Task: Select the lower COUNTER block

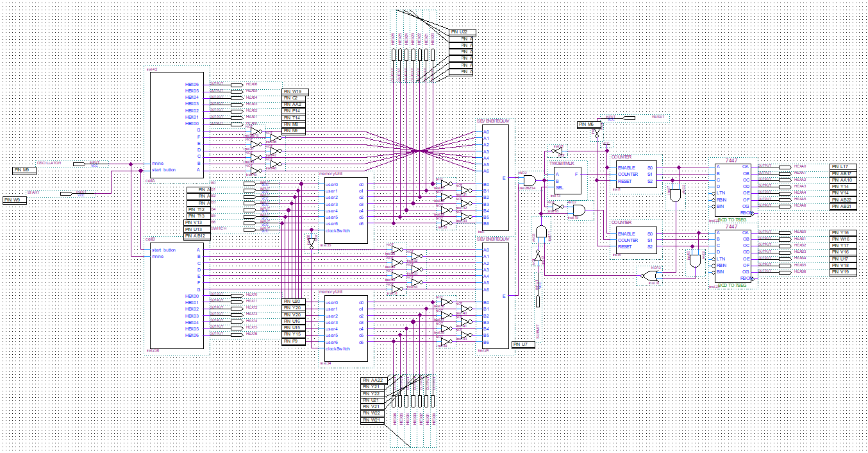Action: pyautogui.click(x=636, y=241)
